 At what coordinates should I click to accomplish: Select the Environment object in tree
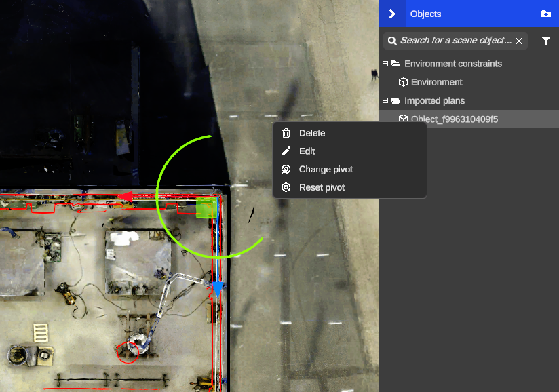tap(436, 82)
